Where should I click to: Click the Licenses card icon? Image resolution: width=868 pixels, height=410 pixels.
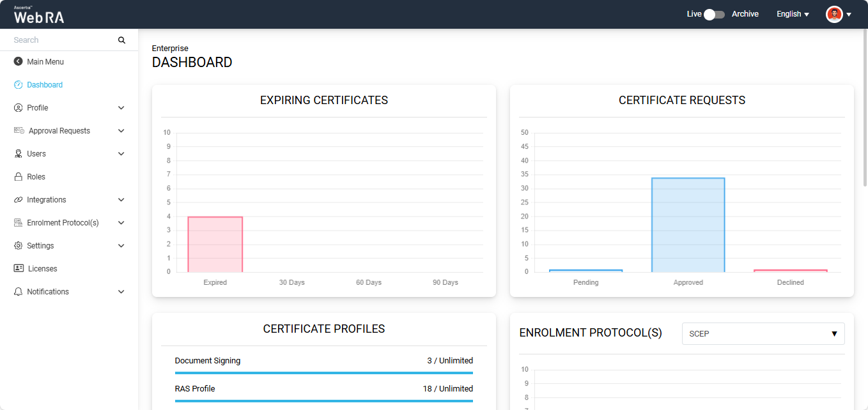(19, 269)
